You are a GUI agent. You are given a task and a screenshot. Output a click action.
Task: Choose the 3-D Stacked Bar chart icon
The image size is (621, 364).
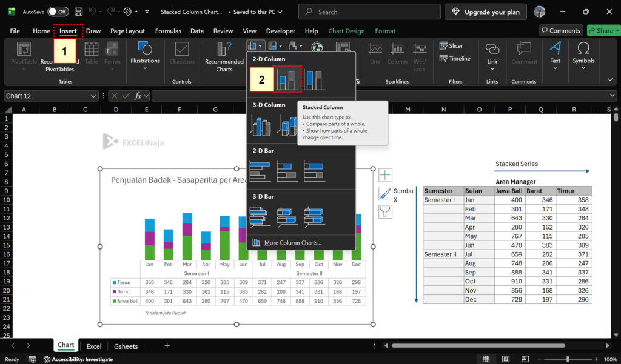coord(287,217)
